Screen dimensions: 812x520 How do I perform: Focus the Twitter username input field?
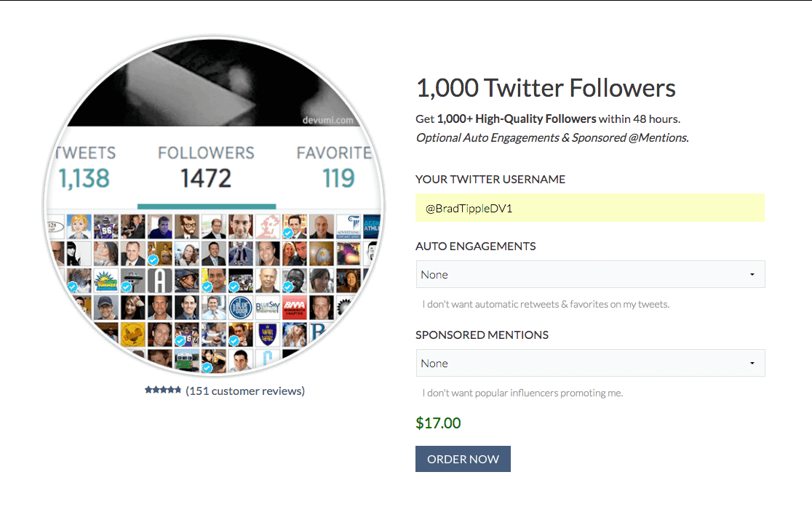(590, 208)
